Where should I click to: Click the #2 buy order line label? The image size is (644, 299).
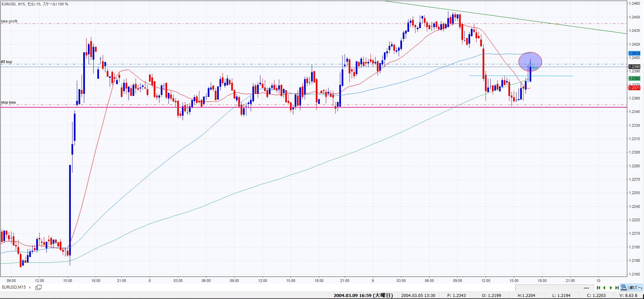(7, 62)
